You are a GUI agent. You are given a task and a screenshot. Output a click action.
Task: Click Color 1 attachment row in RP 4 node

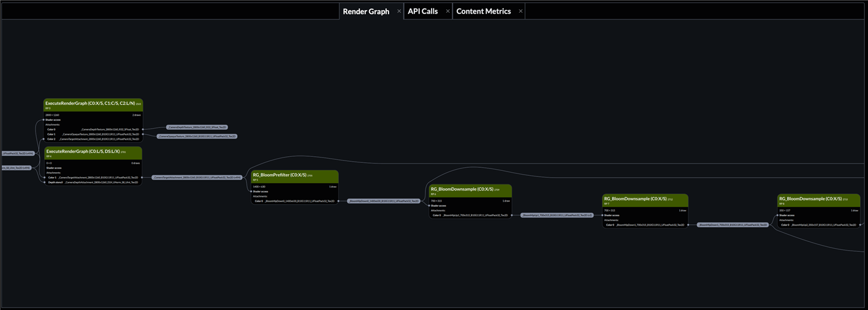(93, 178)
